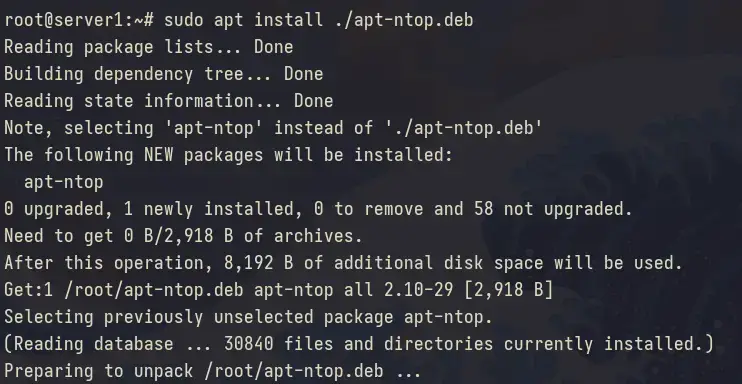Click the '(Reading database ...' line
This screenshot has width=742, height=384.
tap(358, 344)
